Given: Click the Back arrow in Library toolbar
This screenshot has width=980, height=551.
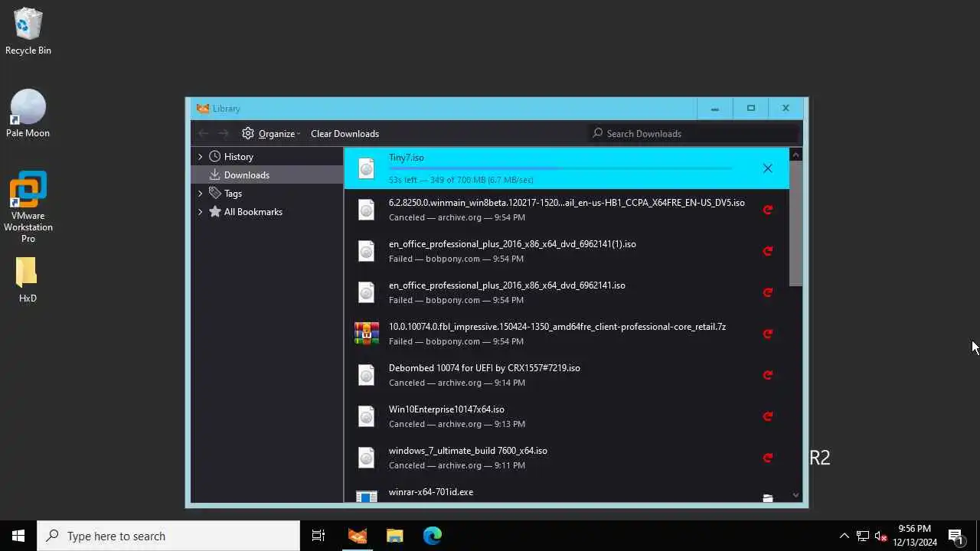Looking at the screenshot, I should click(203, 133).
